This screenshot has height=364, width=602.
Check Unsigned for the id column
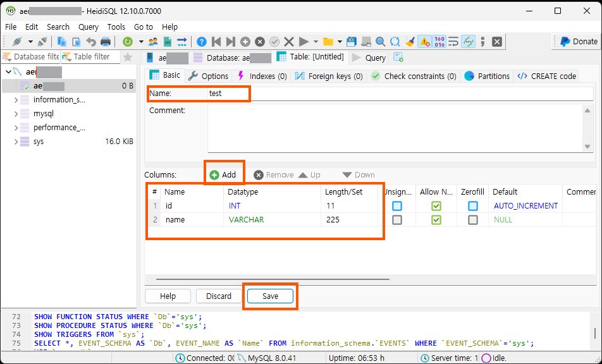[397, 206]
